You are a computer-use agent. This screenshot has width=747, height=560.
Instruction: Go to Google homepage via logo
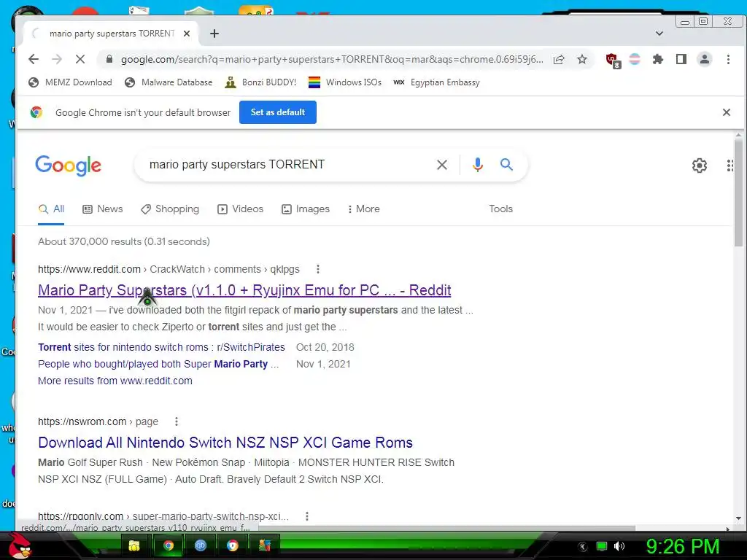68,166
